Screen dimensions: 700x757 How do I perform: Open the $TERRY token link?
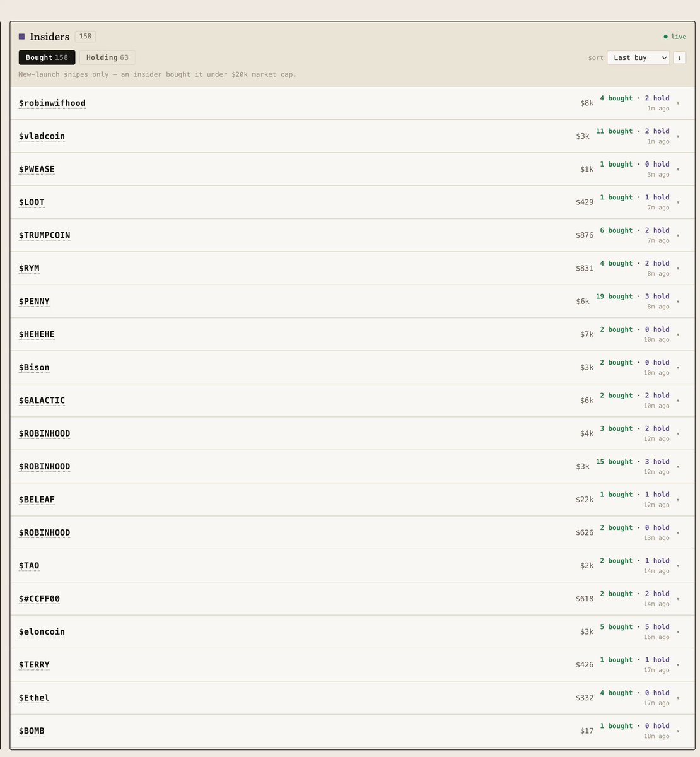(x=34, y=665)
